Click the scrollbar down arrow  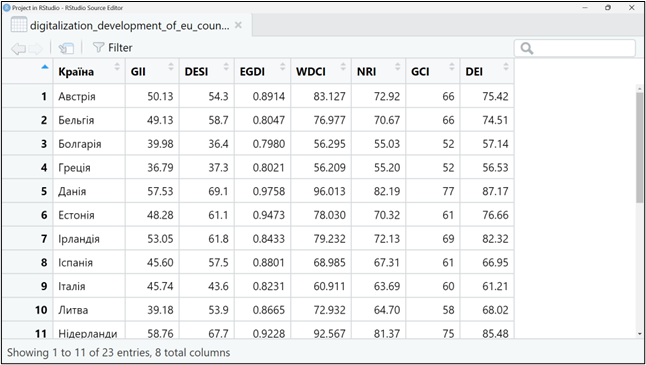640,334
